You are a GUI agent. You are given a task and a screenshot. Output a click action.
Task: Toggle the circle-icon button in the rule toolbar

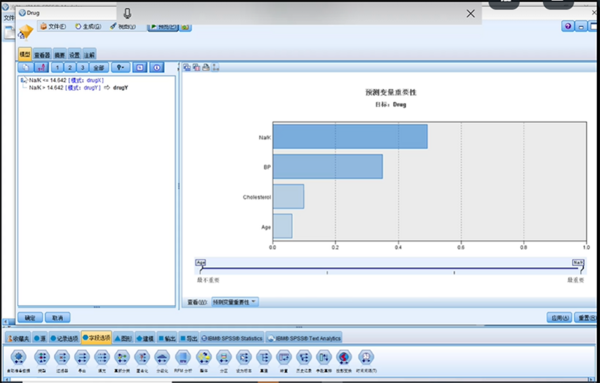(157, 68)
